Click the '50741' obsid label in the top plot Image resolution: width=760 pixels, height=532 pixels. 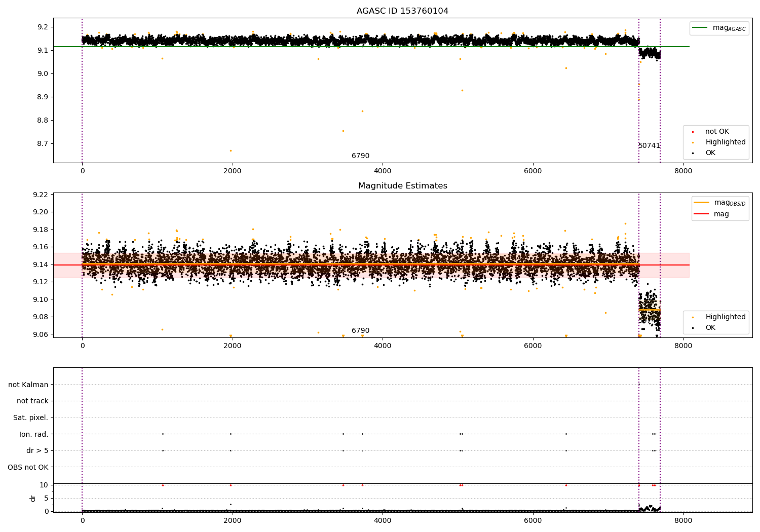[649, 146]
